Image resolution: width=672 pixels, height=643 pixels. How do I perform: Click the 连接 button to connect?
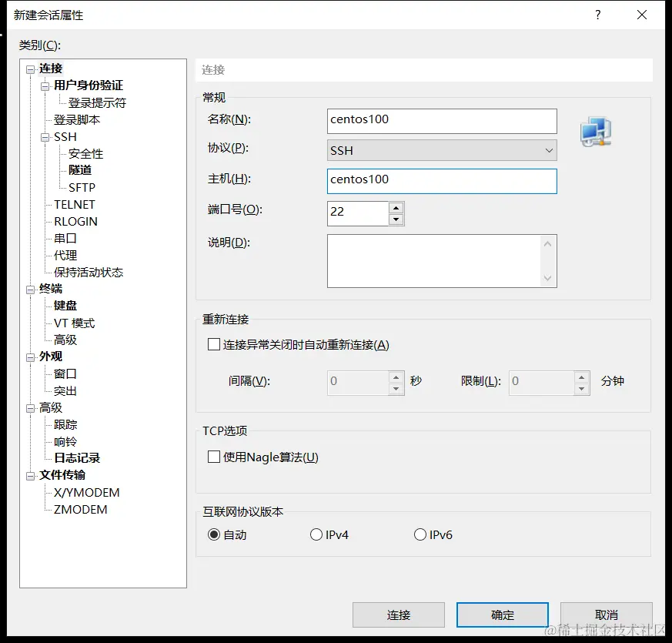[x=398, y=615]
